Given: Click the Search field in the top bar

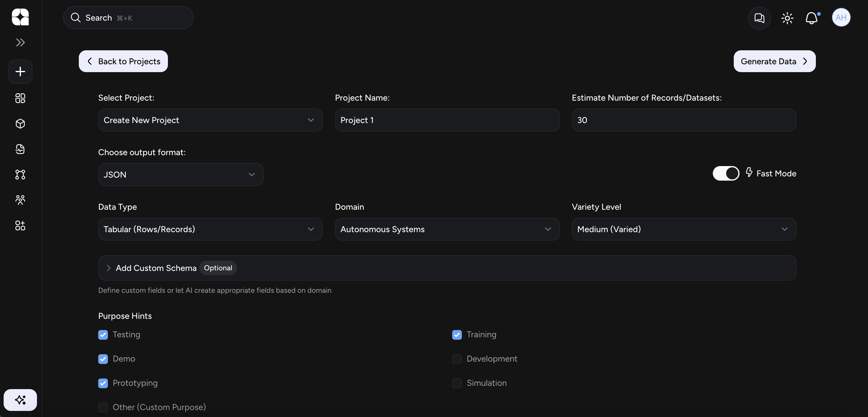Looking at the screenshot, I should tap(128, 18).
